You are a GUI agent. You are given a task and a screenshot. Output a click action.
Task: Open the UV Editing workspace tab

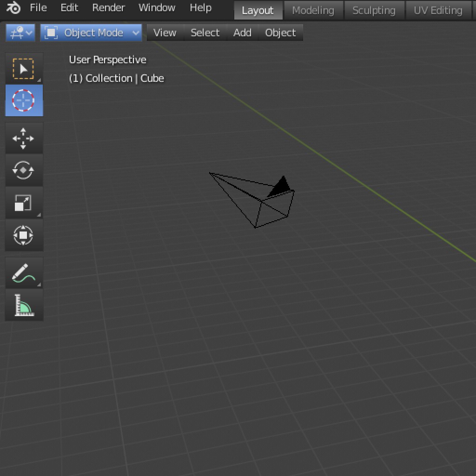(x=438, y=10)
